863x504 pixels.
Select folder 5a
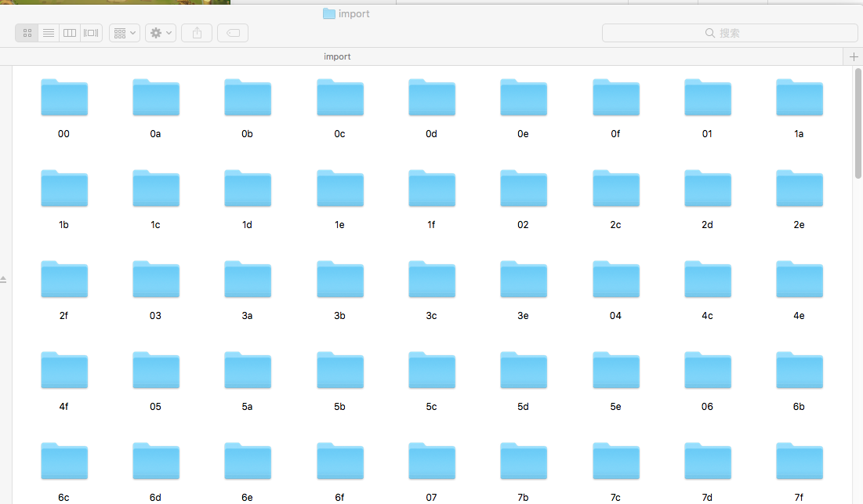[248, 370]
